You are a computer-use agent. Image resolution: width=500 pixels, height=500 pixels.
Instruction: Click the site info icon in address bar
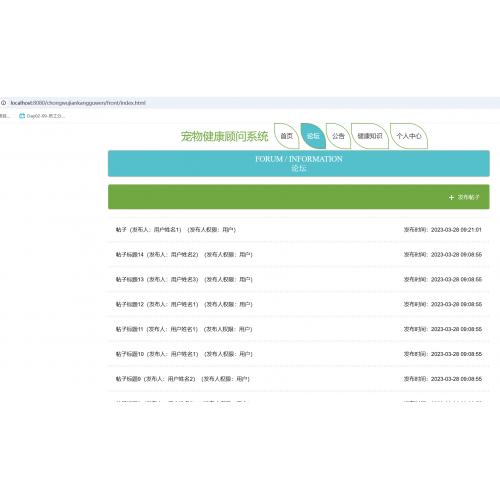coord(4,103)
